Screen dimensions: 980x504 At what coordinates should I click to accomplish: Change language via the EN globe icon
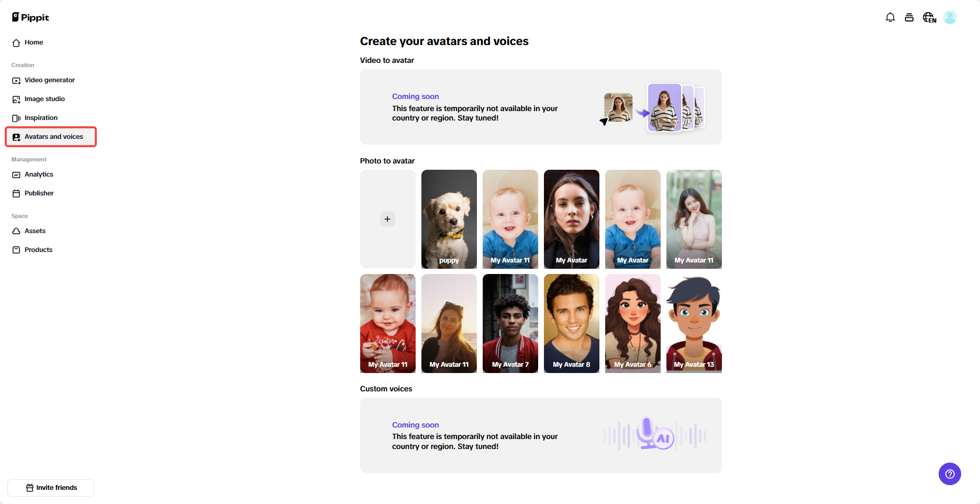point(929,17)
